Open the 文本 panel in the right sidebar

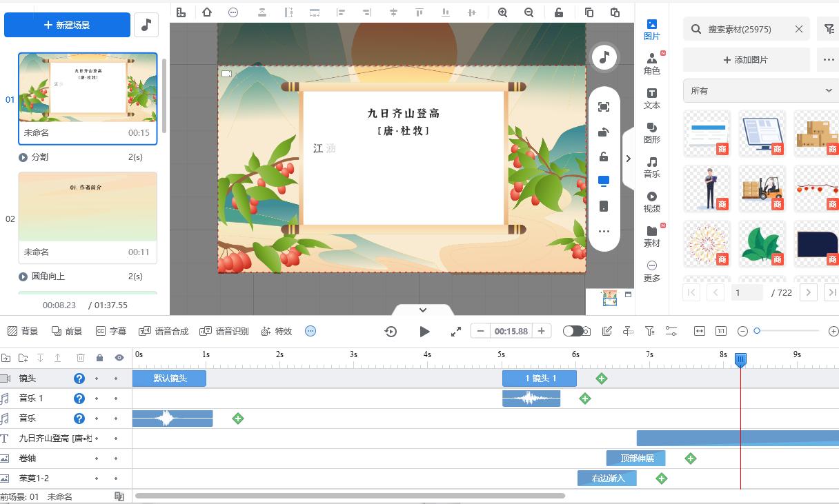652,99
